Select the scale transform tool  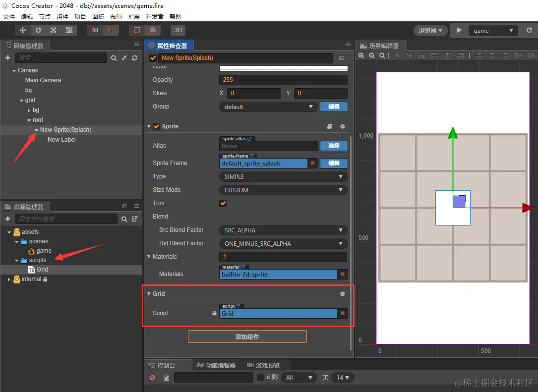(53, 30)
